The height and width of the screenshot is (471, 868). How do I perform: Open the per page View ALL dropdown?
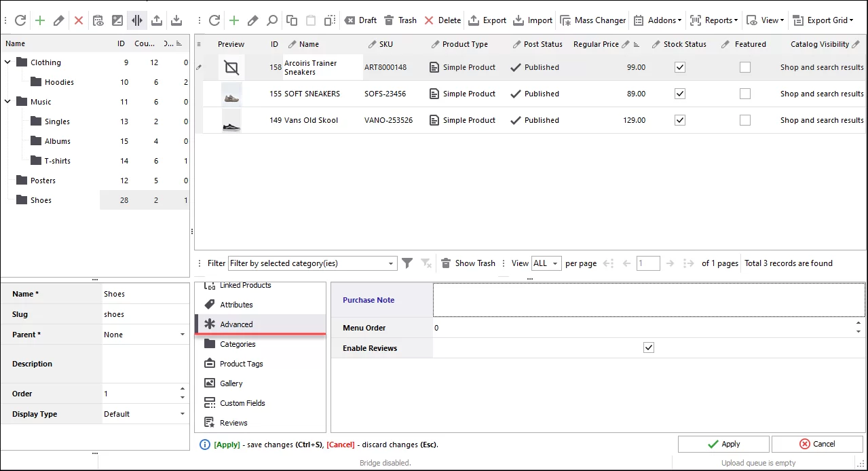(x=546, y=263)
